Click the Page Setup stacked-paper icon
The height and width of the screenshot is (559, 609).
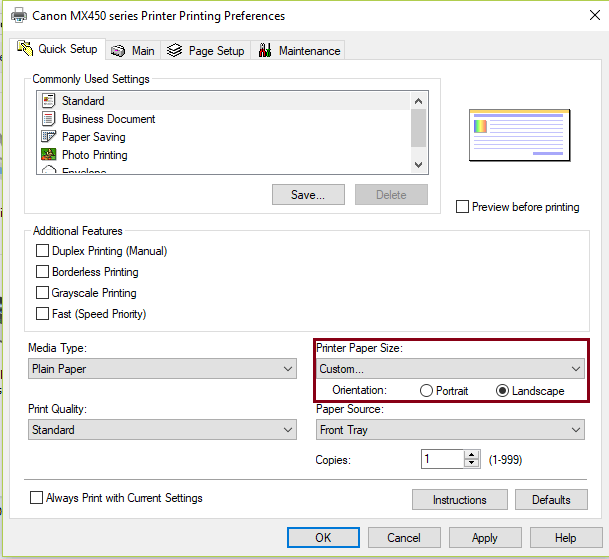(174, 51)
